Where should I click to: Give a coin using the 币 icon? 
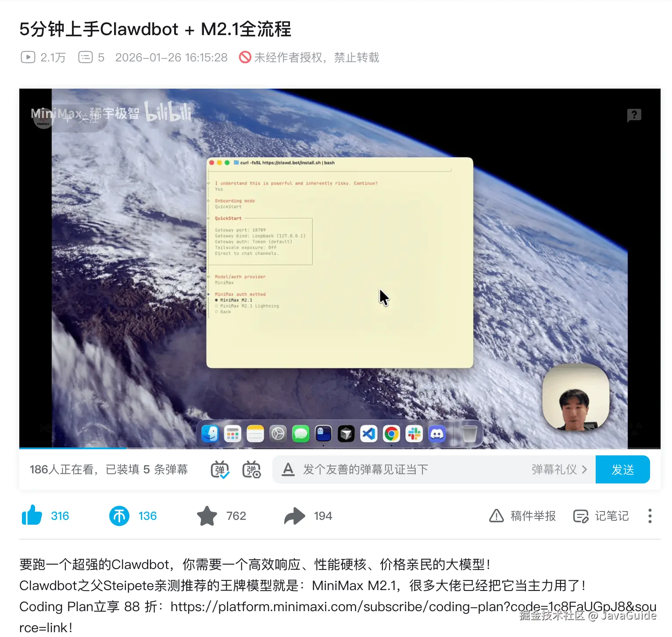click(119, 516)
